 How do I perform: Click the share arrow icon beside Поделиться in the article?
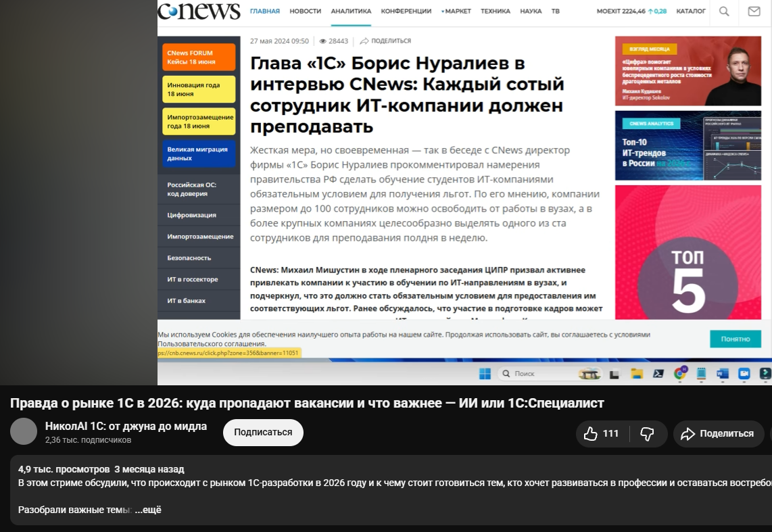coord(364,41)
